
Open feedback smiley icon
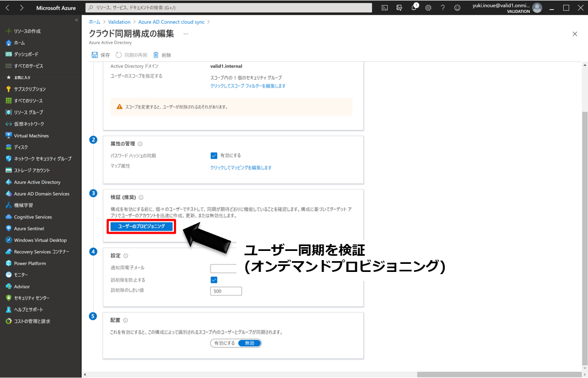[x=457, y=8]
